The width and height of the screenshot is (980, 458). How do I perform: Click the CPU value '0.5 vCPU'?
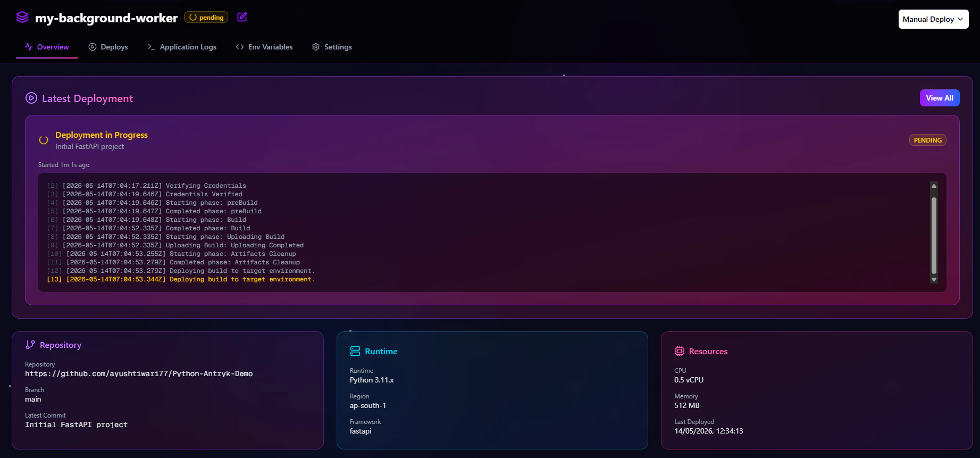[689, 380]
